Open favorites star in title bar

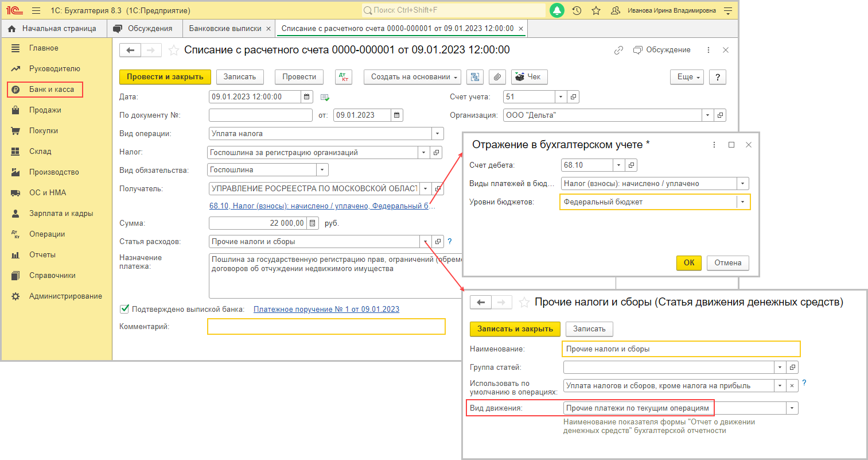point(596,10)
